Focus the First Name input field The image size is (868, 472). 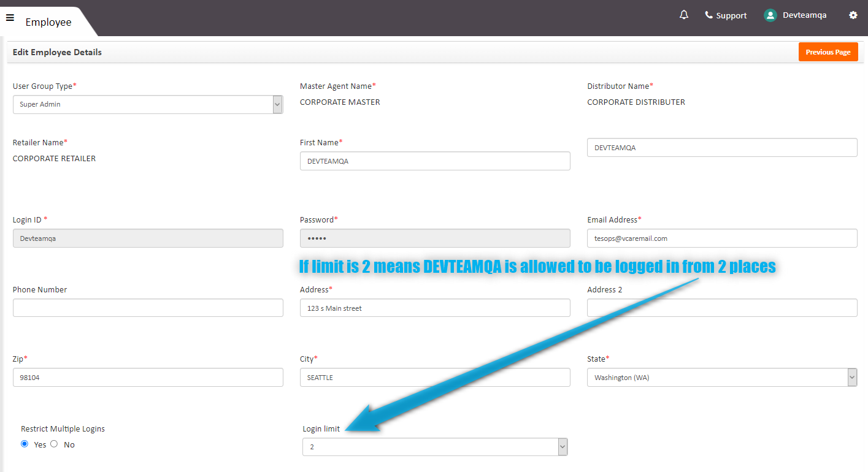(435, 161)
